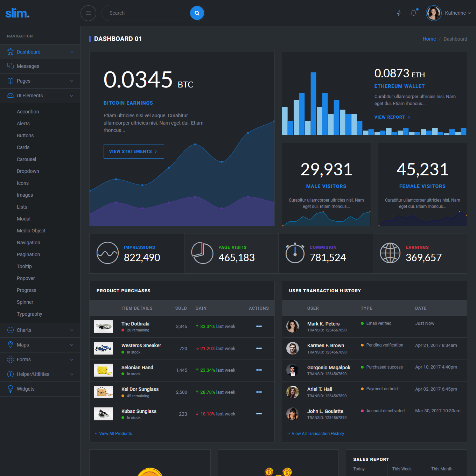Follow the View All Products link
This screenshot has height=476, width=476.
(115, 434)
